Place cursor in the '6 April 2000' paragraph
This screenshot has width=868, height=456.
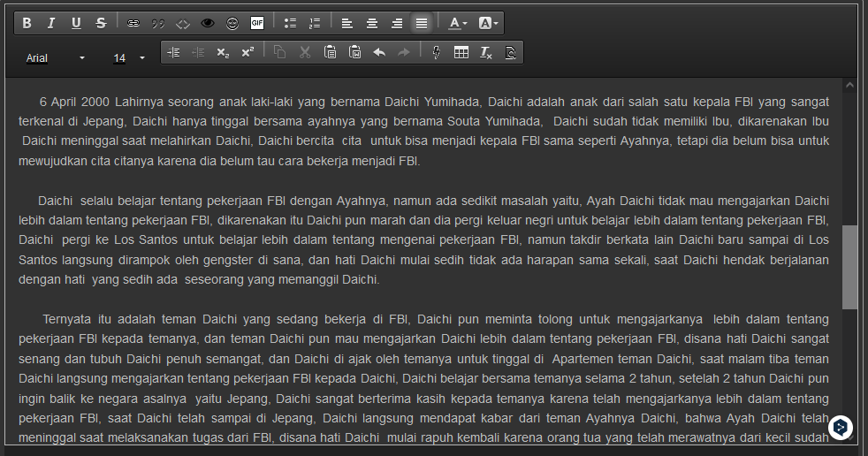[423, 131]
